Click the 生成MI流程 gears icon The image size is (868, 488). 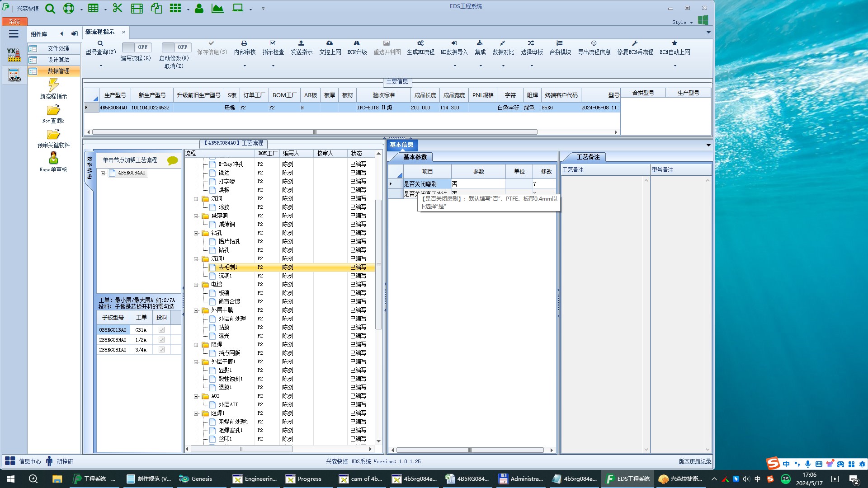(420, 43)
